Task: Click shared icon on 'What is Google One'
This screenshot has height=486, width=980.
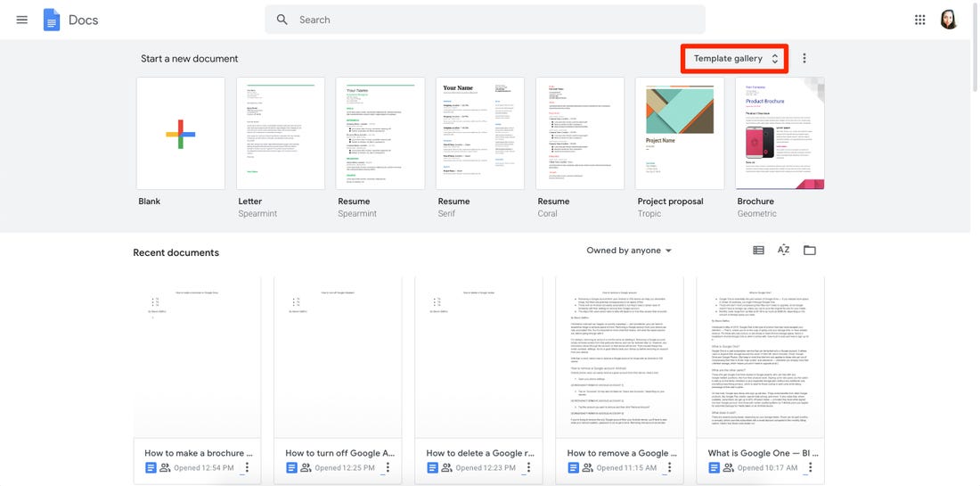Action: [729, 467]
